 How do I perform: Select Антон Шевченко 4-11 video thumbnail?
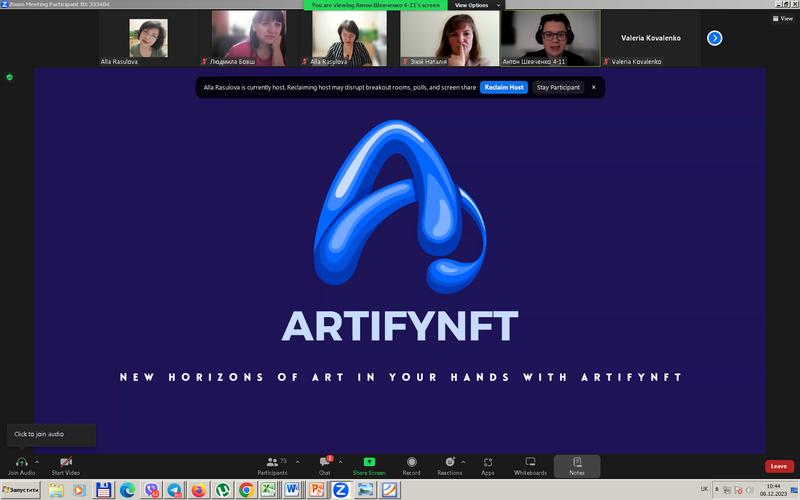click(x=551, y=38)
